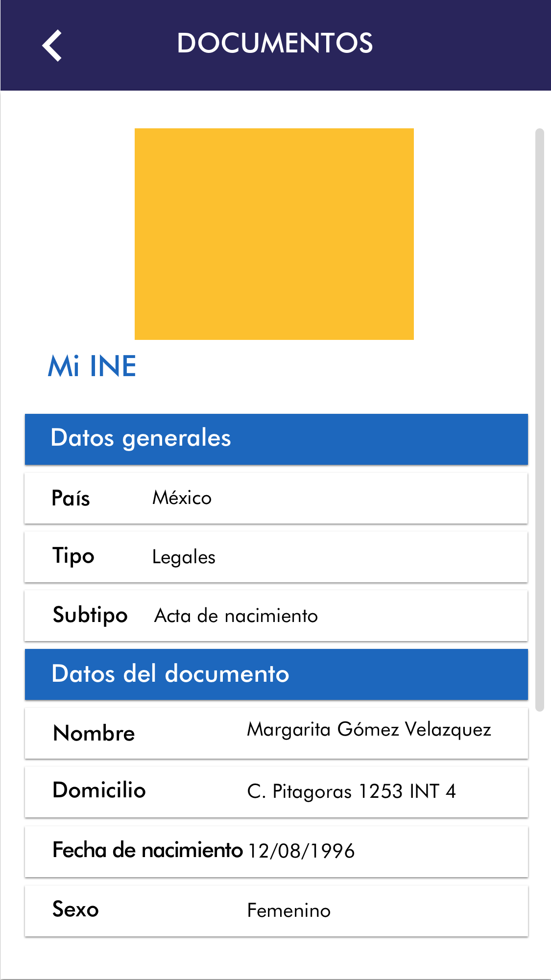This screenshot has width=551, height=980.
Task: Tap the DOCUMENTOS header title
Action: 275,43
